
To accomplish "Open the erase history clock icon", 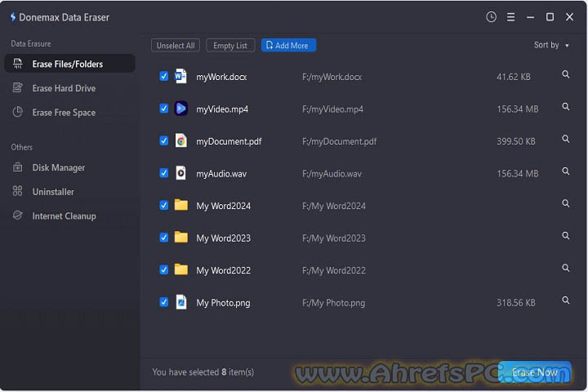I will pyautogui.click(x=491, y=17).
